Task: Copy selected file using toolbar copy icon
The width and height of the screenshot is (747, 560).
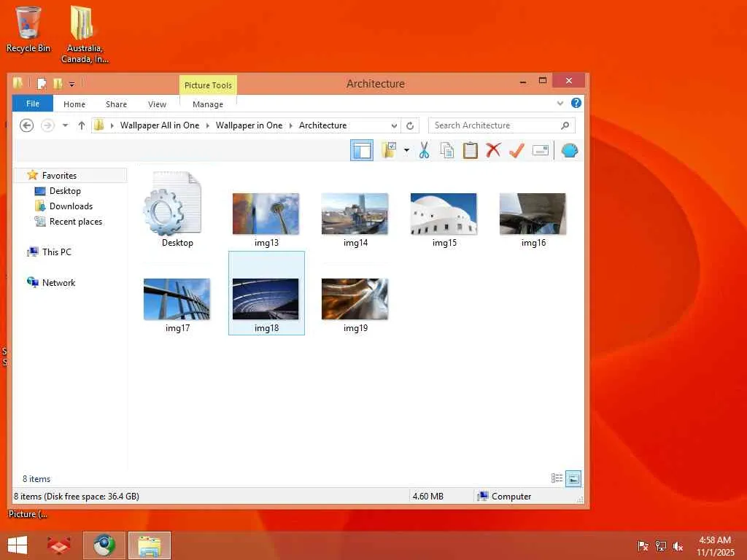Action: coord(447,150)
